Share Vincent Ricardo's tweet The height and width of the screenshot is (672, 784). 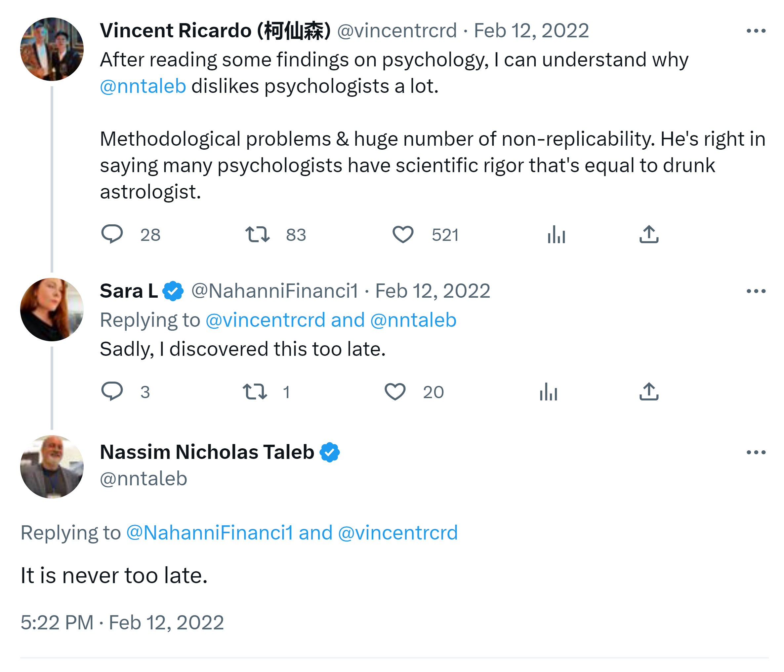coord(649,234)
